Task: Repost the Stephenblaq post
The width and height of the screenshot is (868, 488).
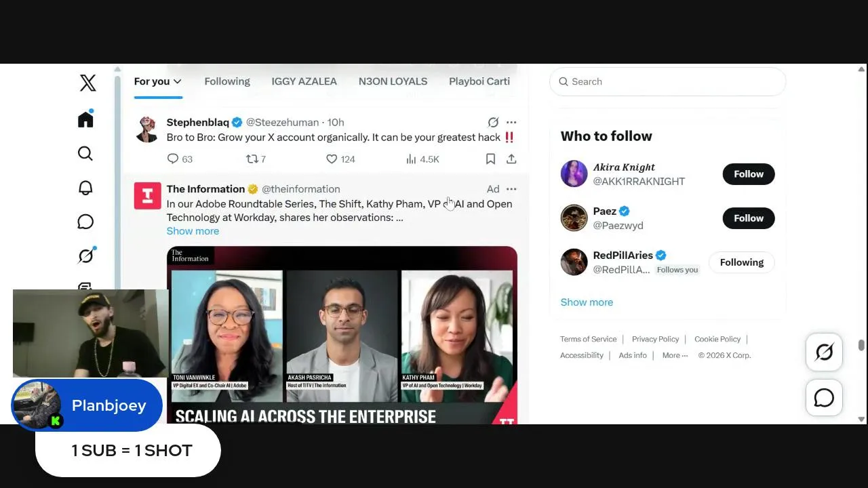Action: (252, 159)
